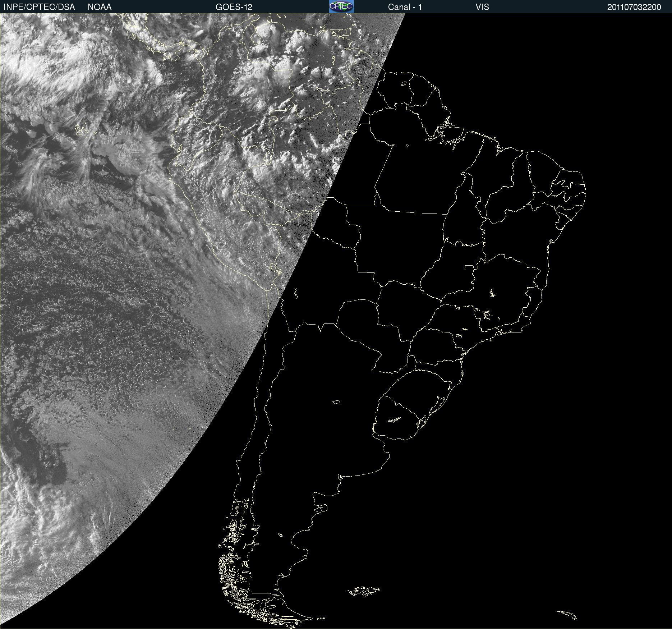Screen dimensions: 672x629
Task: Click the Canal - 1 label
Action: 405,7
